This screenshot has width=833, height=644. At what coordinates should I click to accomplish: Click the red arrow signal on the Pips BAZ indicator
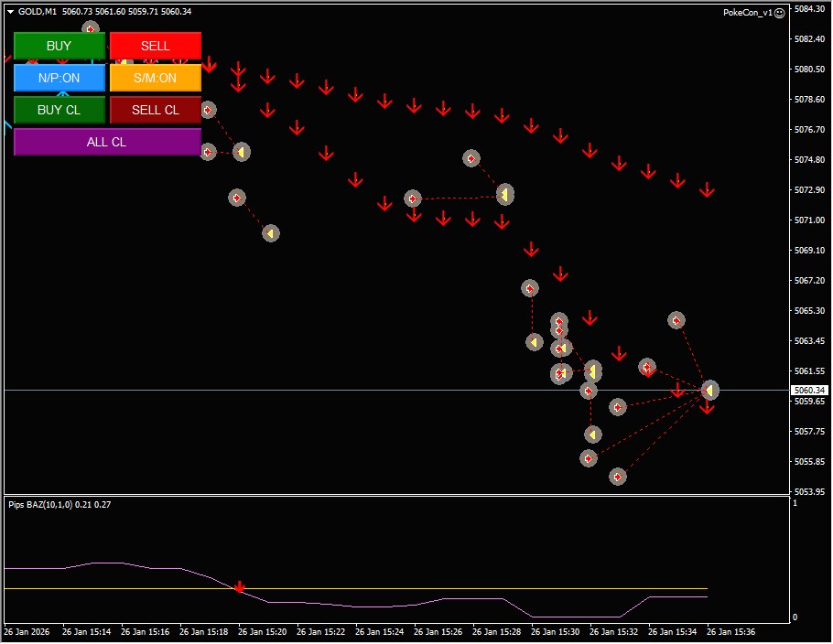pyautogui.click(x=240, y=586)
